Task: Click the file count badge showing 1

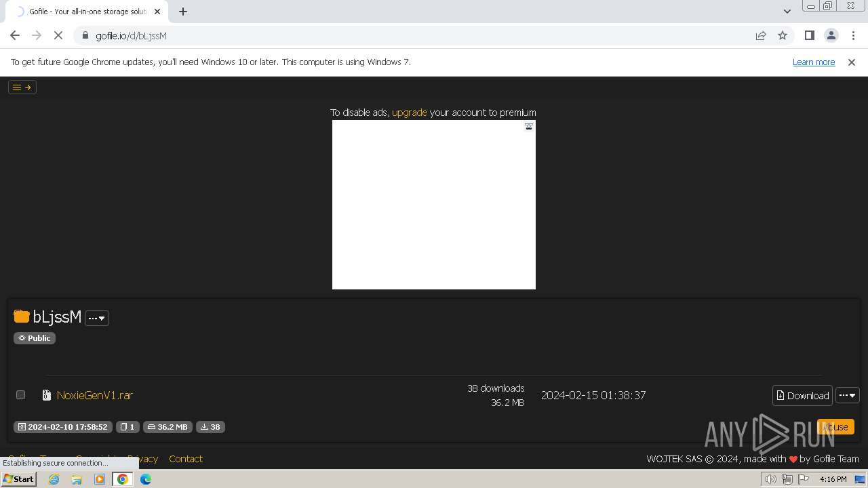Action: pyautogui.click(x=127, y=426)
